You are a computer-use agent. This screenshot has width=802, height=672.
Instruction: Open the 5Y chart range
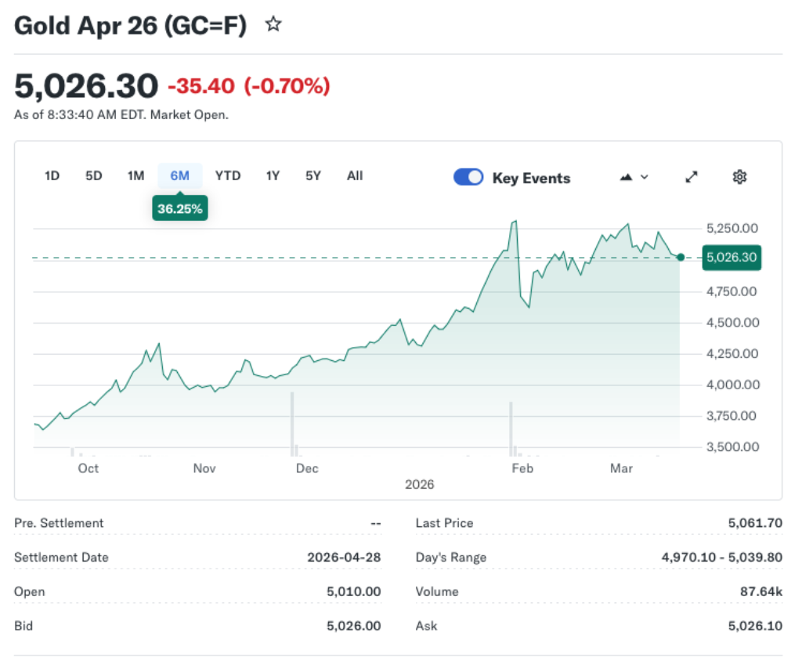tap(312, 176)
